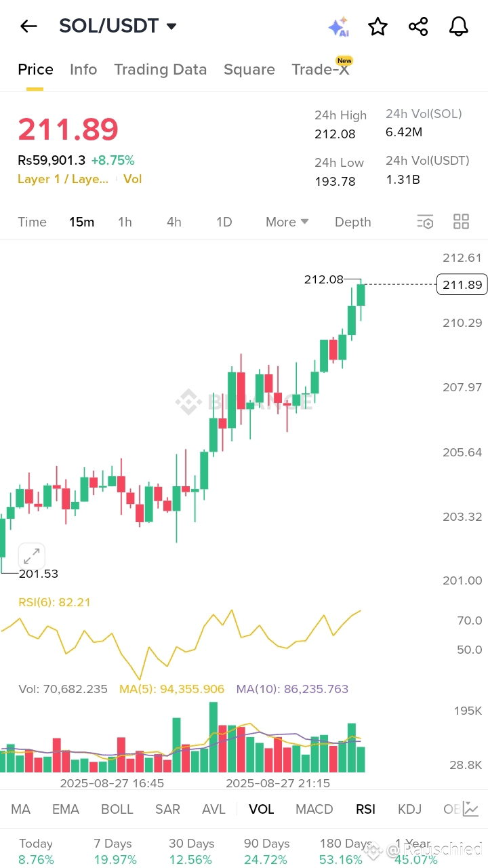Switch to the Square tab

(249, 68)
